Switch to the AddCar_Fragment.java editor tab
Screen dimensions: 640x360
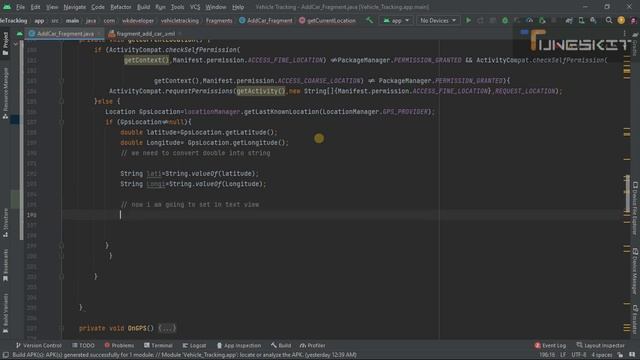pos(65,34)
